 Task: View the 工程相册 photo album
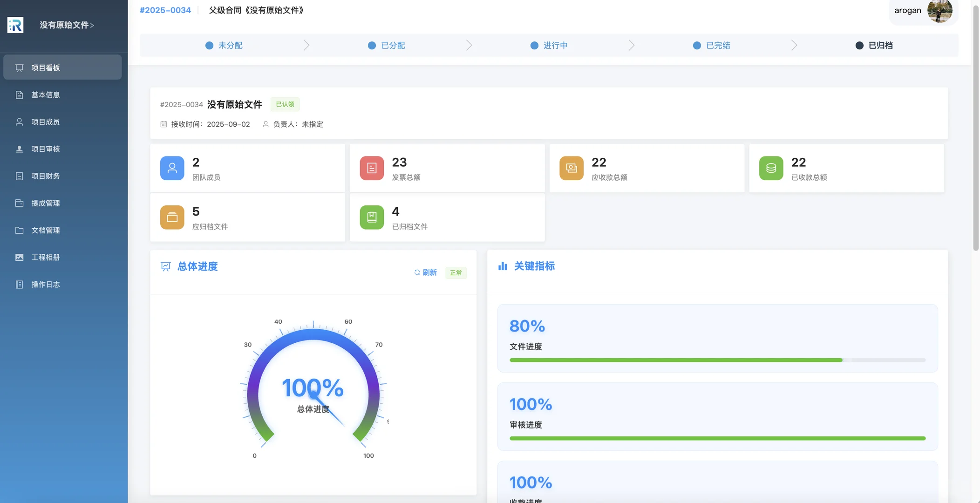pos(46,257)
